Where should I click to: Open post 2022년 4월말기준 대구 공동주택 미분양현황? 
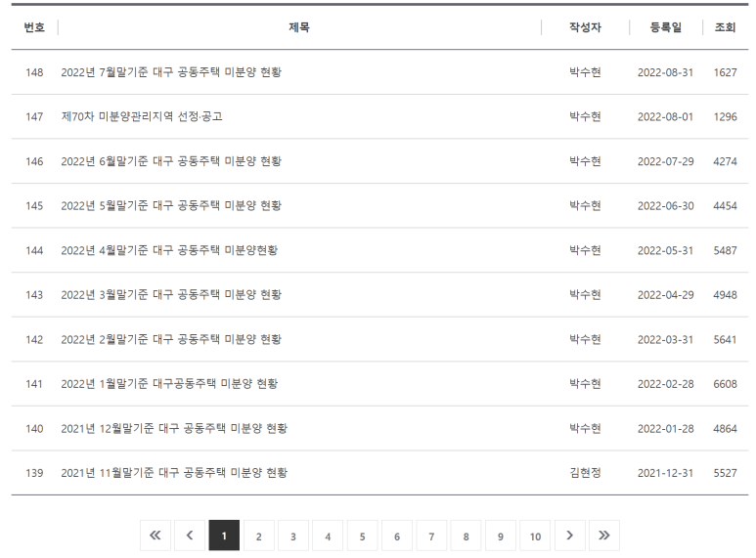click(169, 250)
